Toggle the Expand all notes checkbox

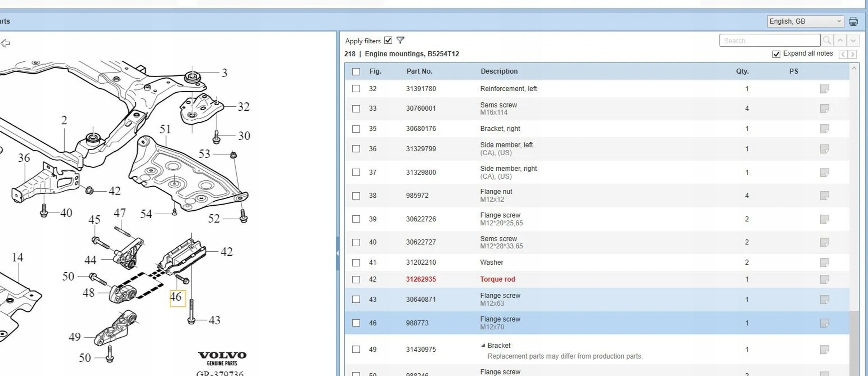(x=776, y=54)
